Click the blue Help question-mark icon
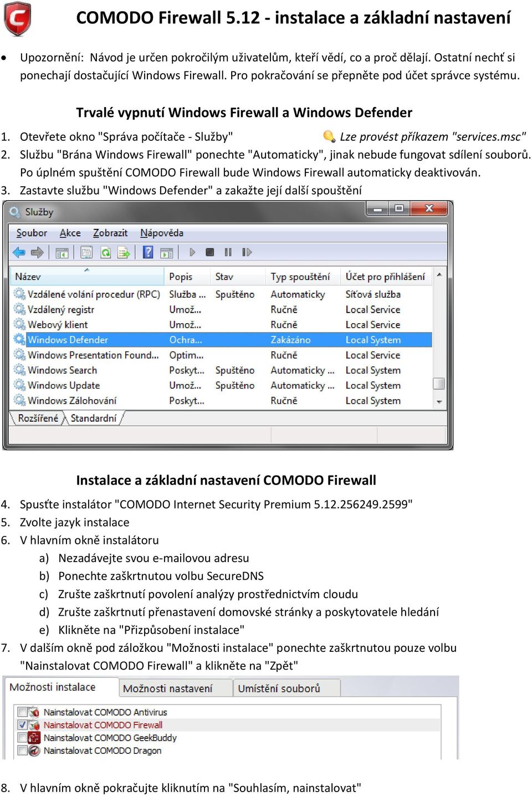 tap(148, 252)
